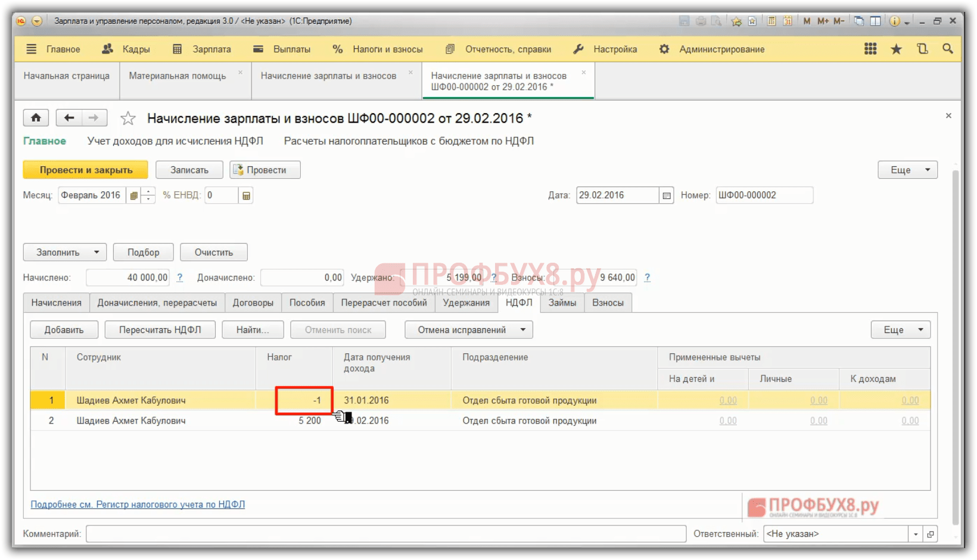
Task: Click the Home page icon button
Action: [36, 118]
